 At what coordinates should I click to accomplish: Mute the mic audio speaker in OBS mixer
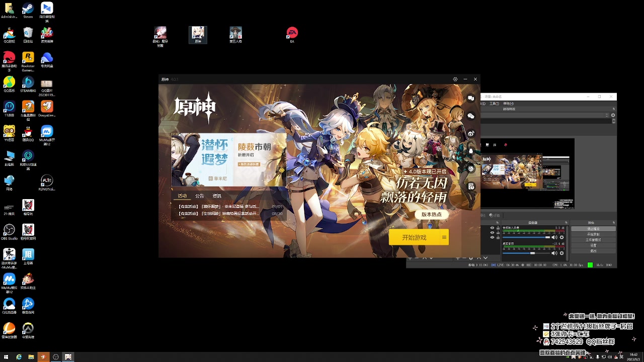[554, 237]
